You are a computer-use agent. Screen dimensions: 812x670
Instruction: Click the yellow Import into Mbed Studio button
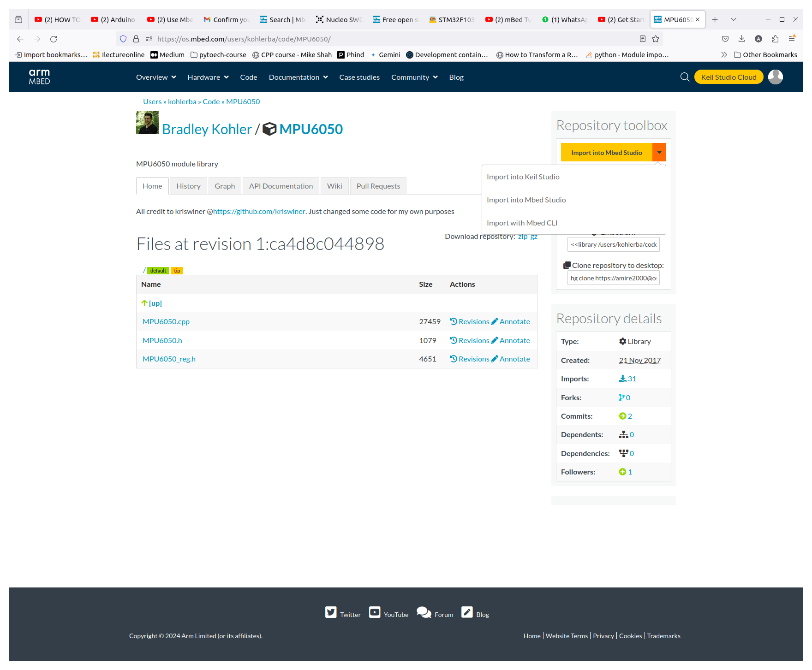coord(606,152)
